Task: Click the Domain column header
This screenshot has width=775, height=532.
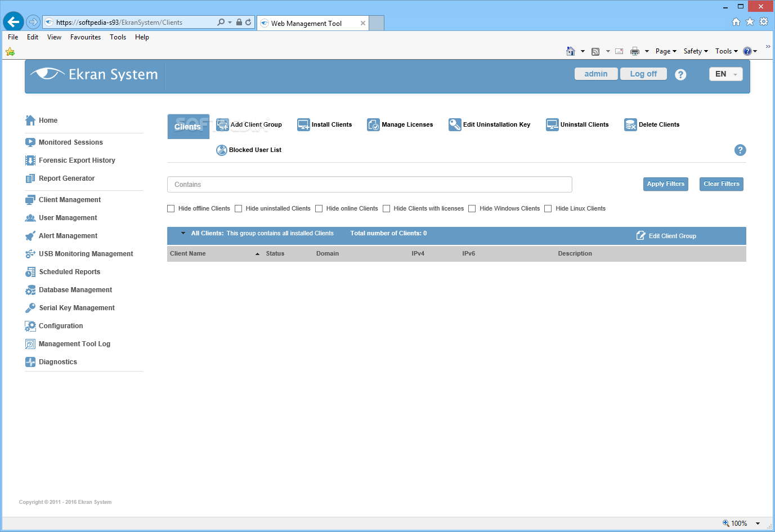Action: tap(328, 254)
